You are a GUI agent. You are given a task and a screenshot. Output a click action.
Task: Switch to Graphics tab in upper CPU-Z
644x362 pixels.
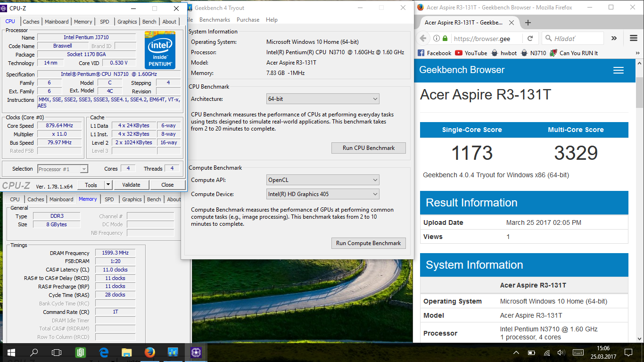tap(127, 22)
